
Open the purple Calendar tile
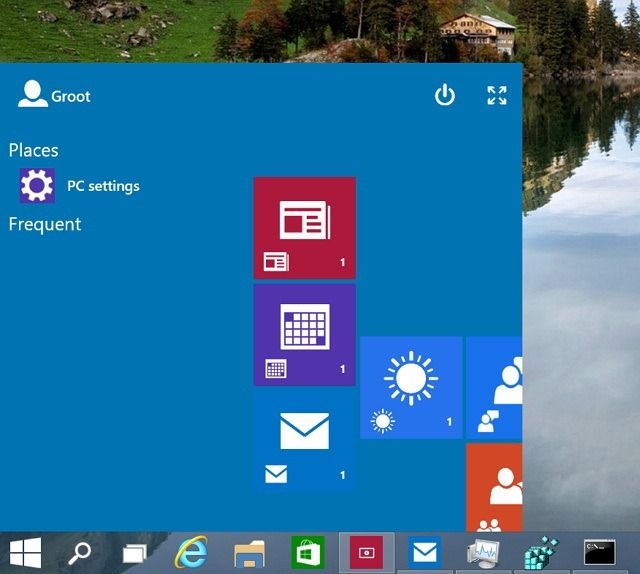pyautogui.click(x=304, y=334)
